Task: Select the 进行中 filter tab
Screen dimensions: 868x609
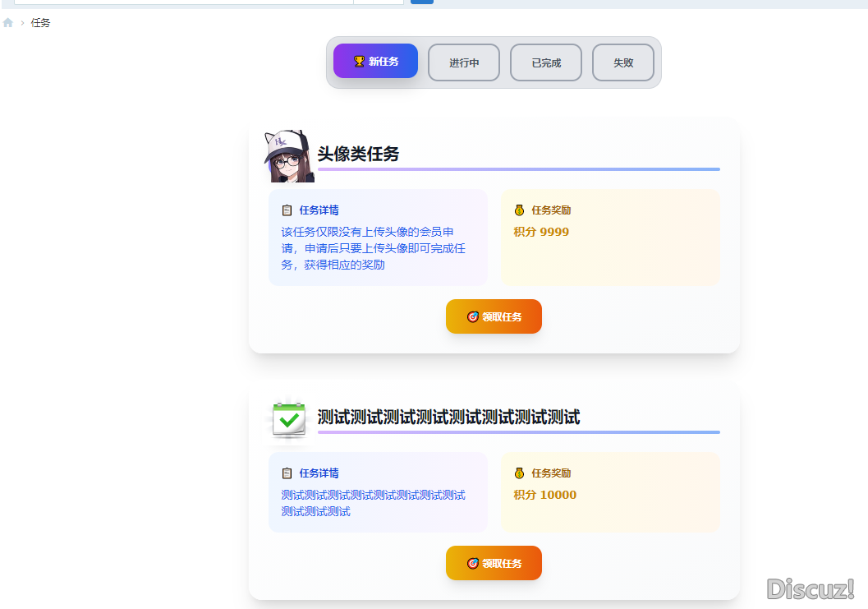Action: point(464,62)
